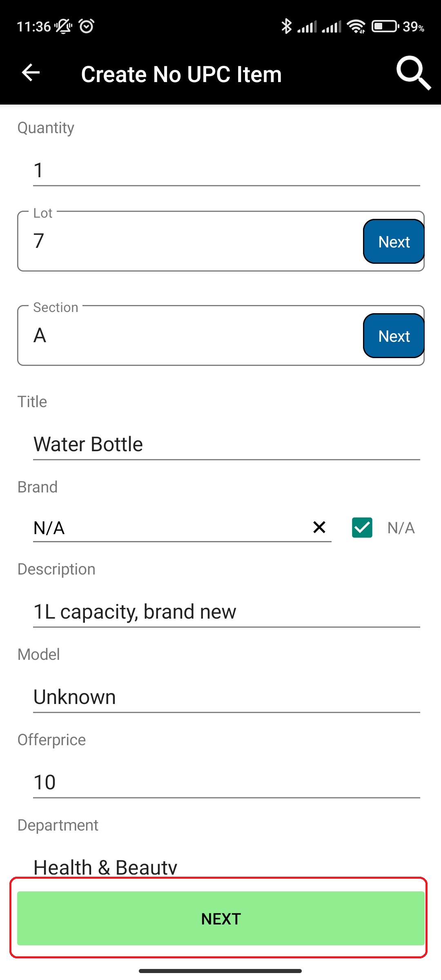Tap the green NEXT button
The image size is (441, 980).
(221, 918)
